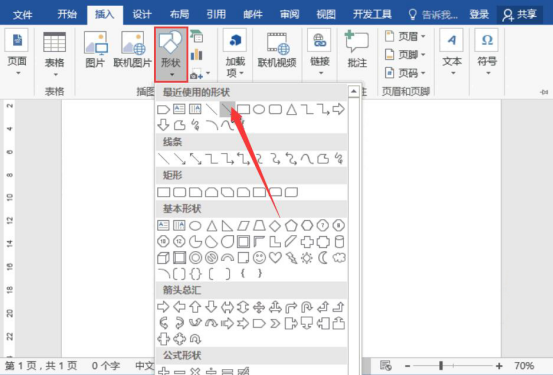Screen dimensions: 553x375
Task: Click the 图片 (Pictures) button
Action: tap(96, 50)
